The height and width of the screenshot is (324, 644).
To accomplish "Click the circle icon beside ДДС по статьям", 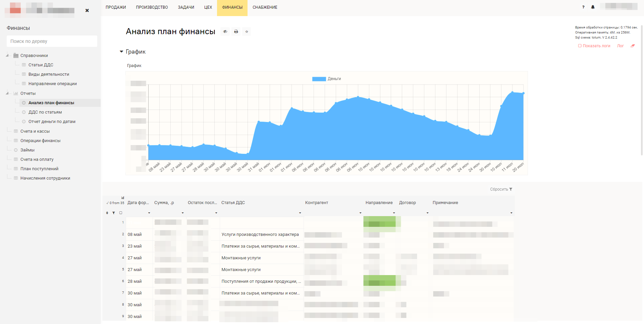I will click(24, 112).
